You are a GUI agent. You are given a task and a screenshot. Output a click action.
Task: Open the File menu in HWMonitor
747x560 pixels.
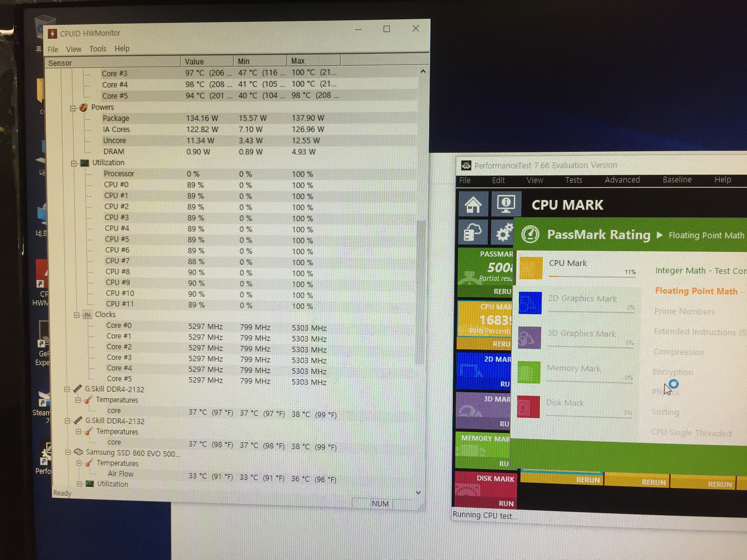(x=53, y=49)
